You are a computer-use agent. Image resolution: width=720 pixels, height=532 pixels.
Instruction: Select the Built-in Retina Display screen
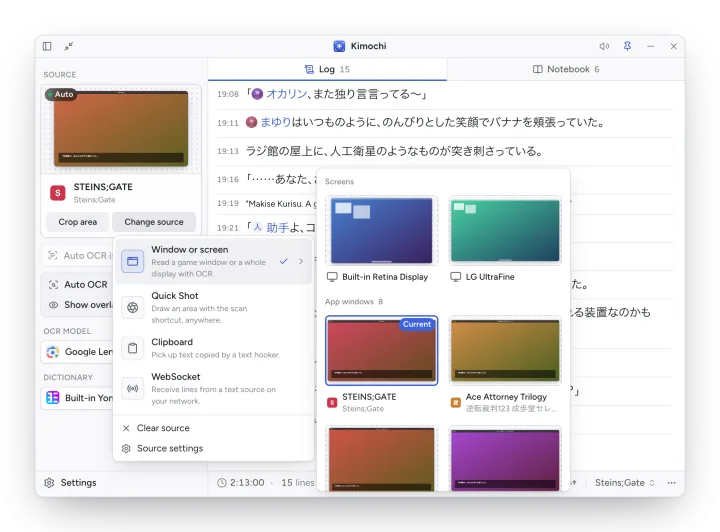tap(381, 239)
